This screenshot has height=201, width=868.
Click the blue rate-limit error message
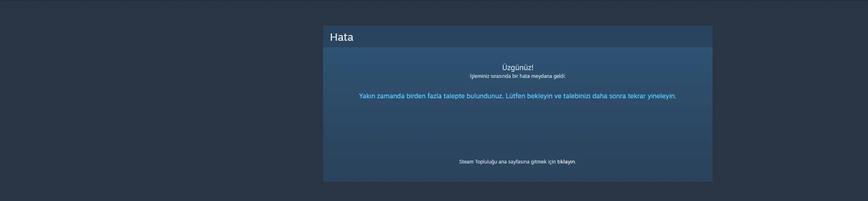pos(517,96)
